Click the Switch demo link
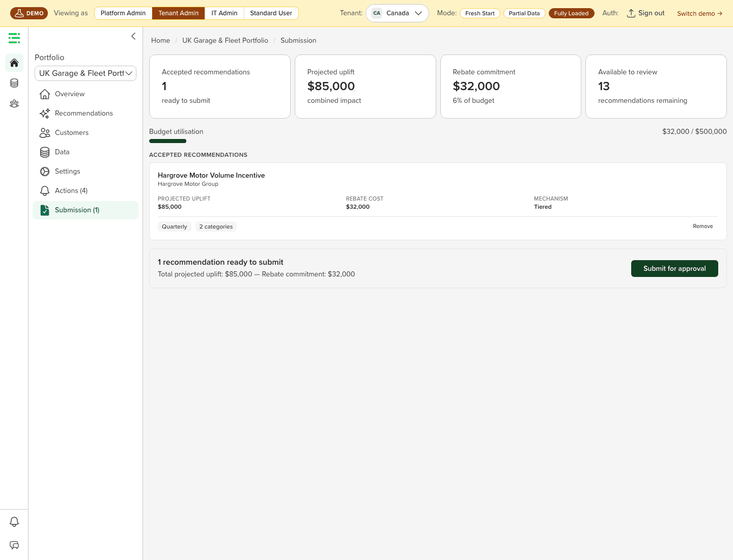This screenshot has width=733, height=560. click(x=699, y=14)
